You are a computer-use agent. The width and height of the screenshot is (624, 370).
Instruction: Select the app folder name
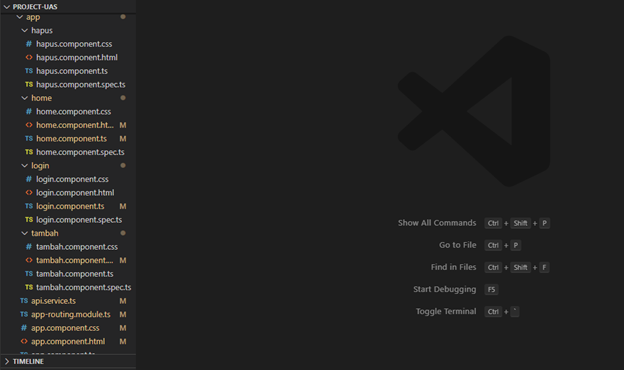[x=33, y=18]
